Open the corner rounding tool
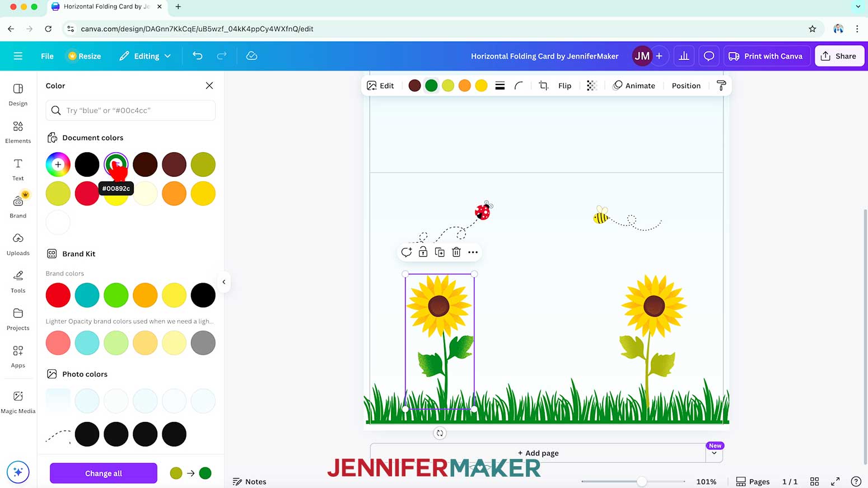Screen dimensions: 868x488 tap(519, 86)
